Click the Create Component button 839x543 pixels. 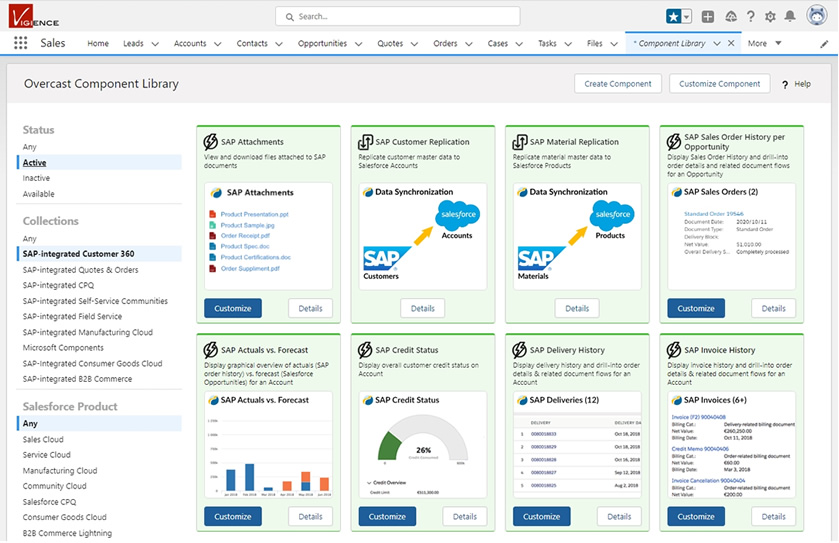pyautogui.click(x=617, y=83)
